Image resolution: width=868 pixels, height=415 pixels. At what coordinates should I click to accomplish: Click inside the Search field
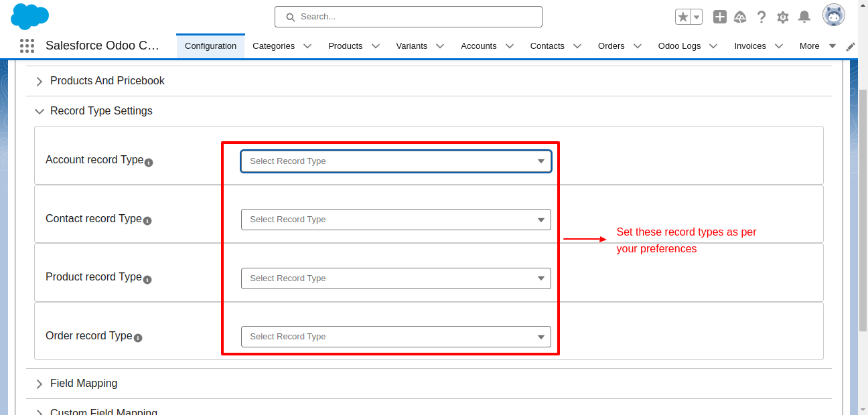click(x=408, y=16)
